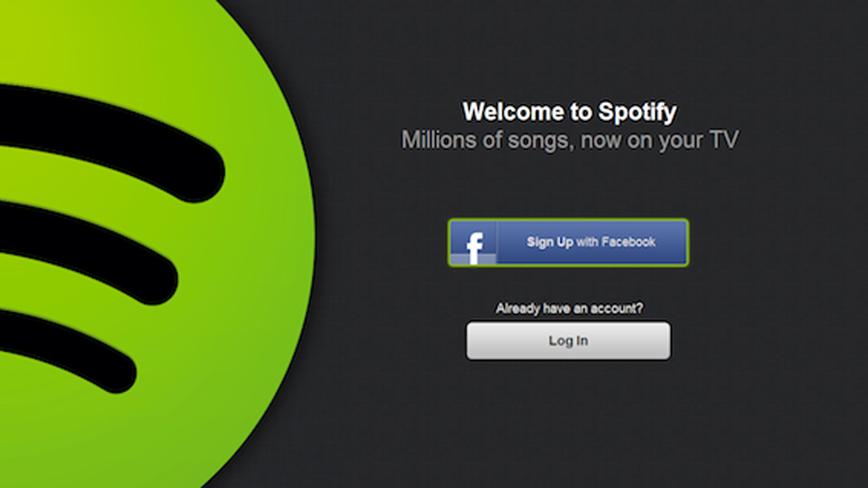Click the word "Facebook" on sign-up button
This screenshot has width=868, height=488.
click(x=628, y=242)
